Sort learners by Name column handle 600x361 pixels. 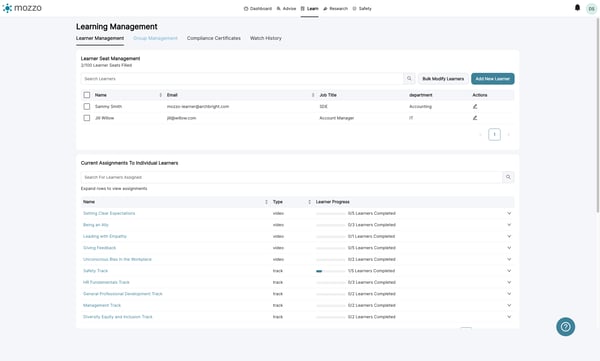(160, 95)
